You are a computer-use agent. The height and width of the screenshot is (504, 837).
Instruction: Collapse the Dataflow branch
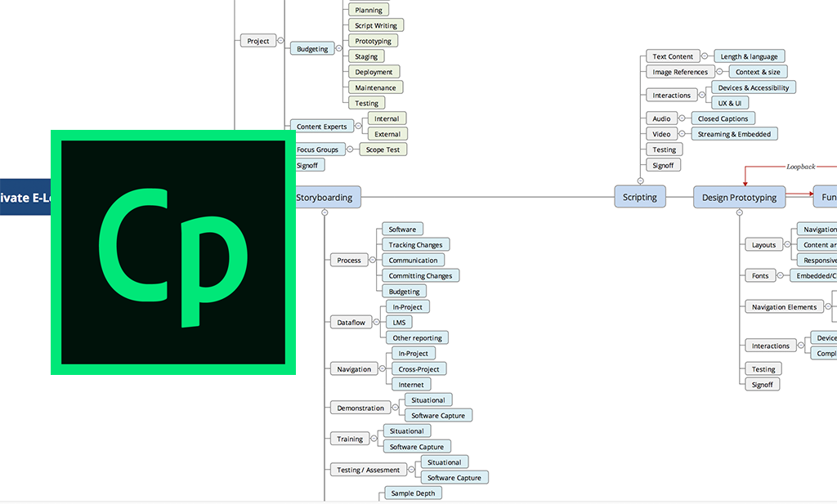coord(376,322)
